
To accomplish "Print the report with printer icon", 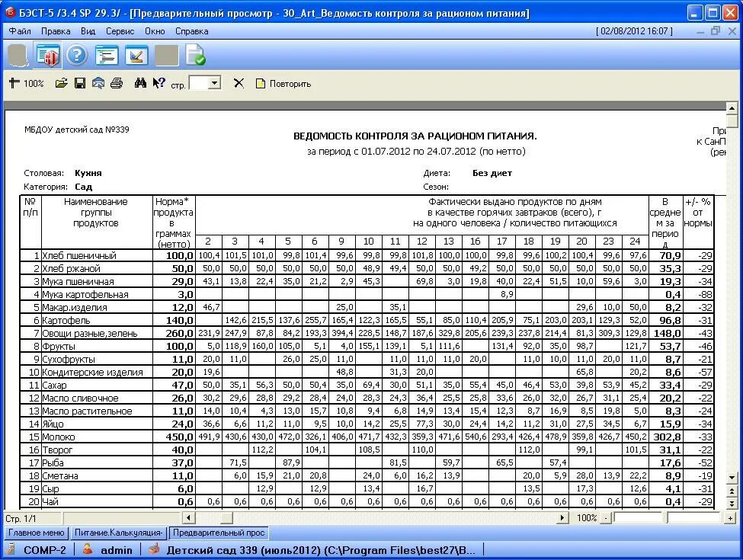I will (117, 83).
